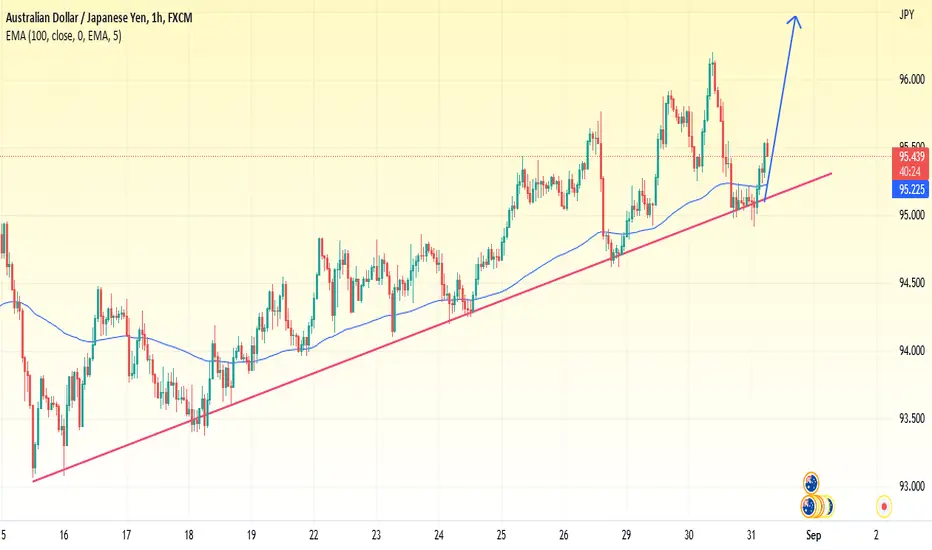Viewport: 932px width, 550px height.
Task: Click the blue arrowhead at the projection top
Action: coord(795,22)
